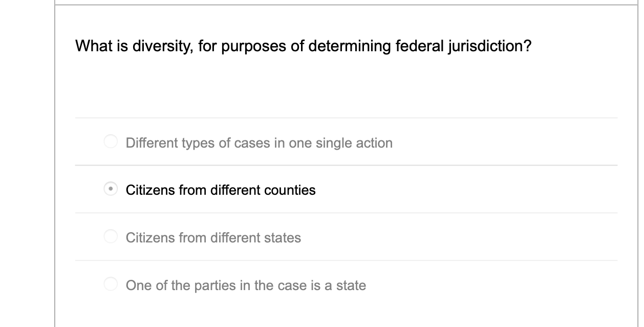Click the answer text 'Citizens from different counties'

pyautogui.click(x=221, y=190)
